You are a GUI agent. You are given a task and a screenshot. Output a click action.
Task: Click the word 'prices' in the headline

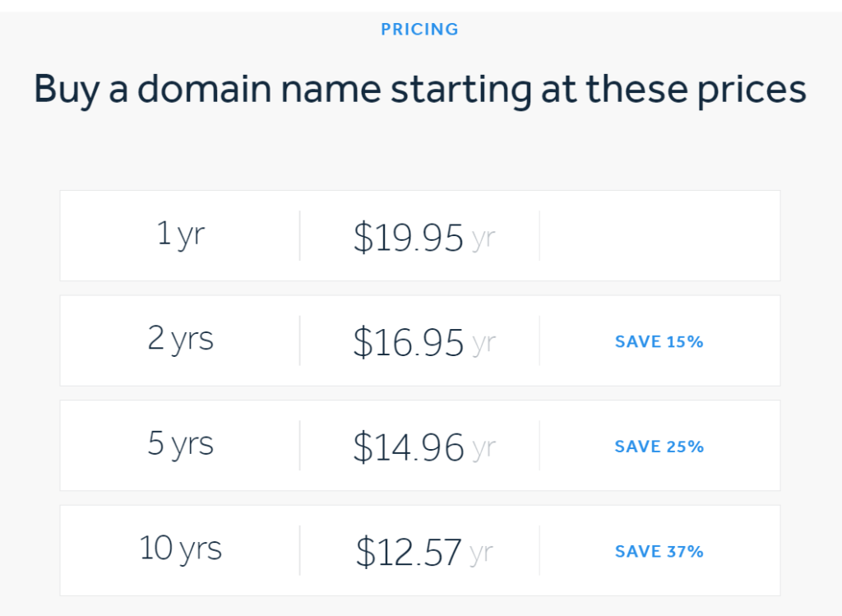[x=752, y=90]
